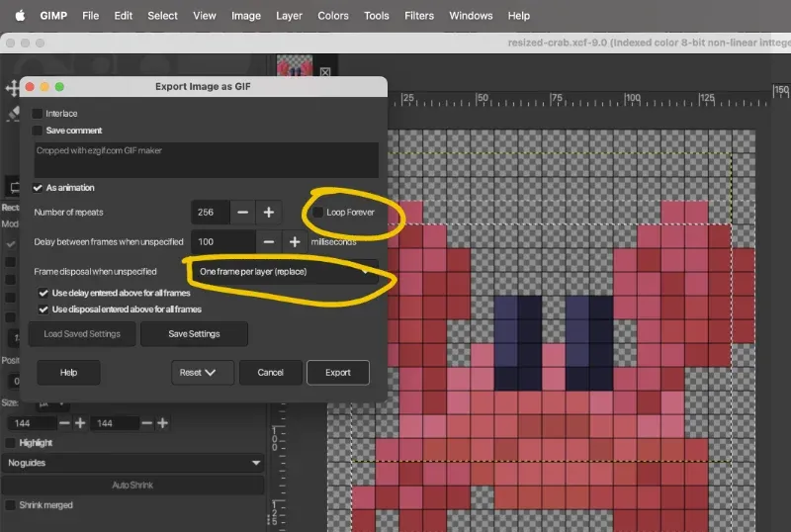Uncheck Use delay entered above for all frames
The width and height of the screenshot is (791, 532).
coord(44,293)
